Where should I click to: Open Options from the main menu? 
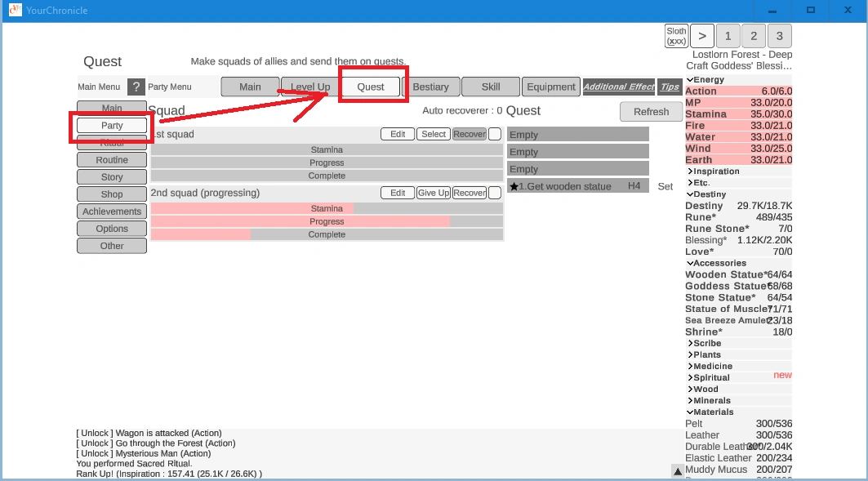112,229
